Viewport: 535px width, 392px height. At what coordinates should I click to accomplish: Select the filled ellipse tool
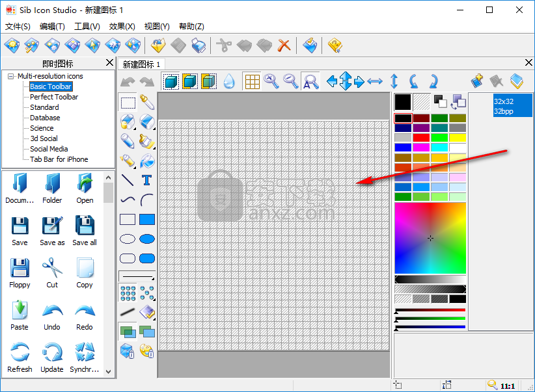pos(147,239)
